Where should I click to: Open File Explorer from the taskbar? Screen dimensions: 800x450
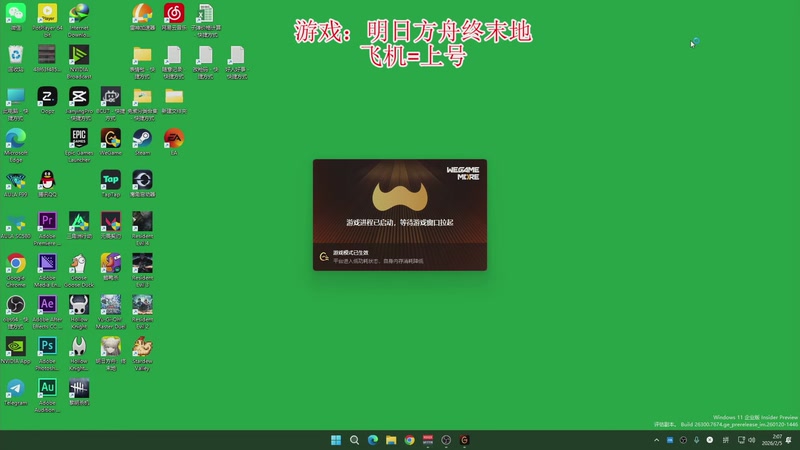391,440
